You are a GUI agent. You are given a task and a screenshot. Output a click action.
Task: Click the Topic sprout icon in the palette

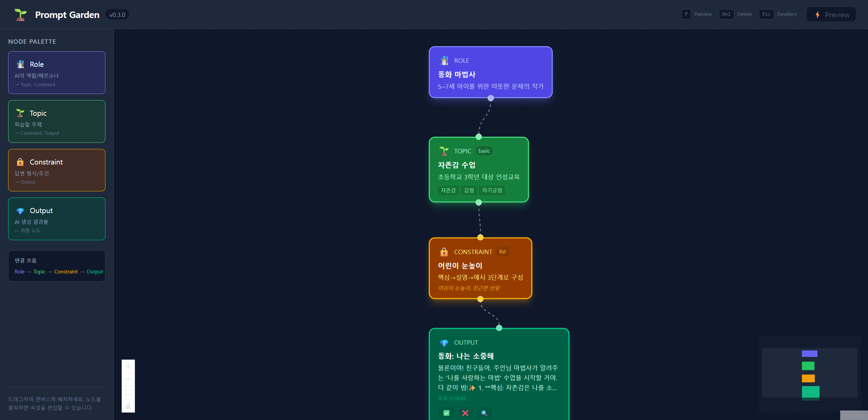pyautogui.click(x=20, y=113)
